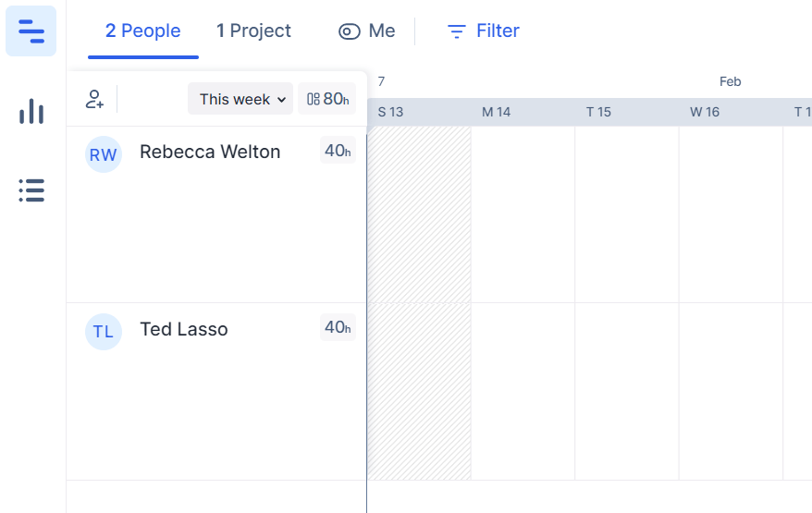Click Rebecca Welton's 40h capacity badge

(338, 150)
